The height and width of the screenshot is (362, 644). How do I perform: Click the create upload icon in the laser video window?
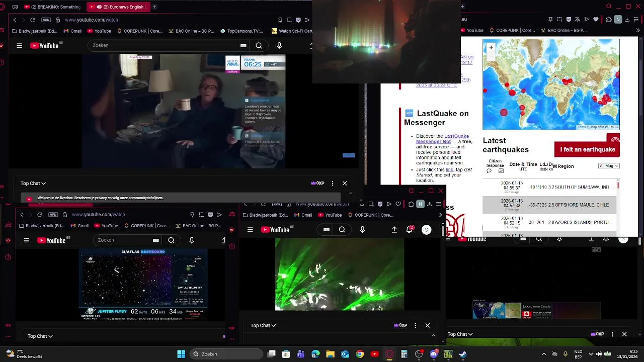pyautogui.click(x=394, y=230)
